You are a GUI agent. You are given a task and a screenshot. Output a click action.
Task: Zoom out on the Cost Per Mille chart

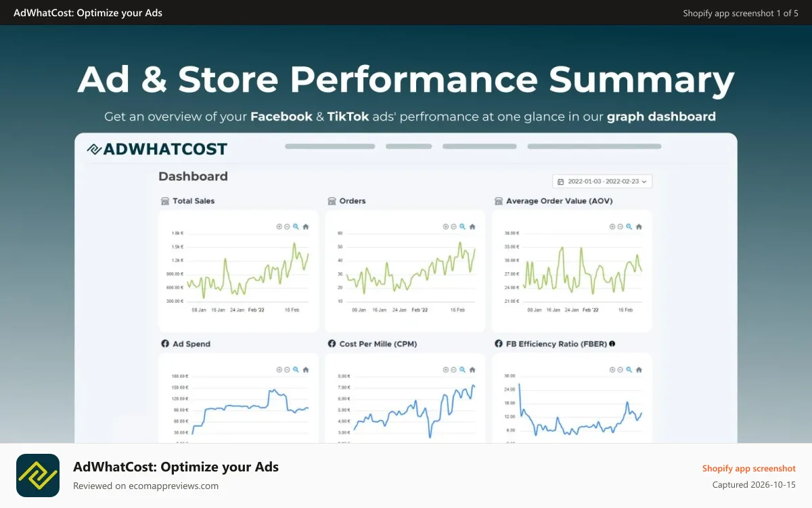click(x=453, y=370)
